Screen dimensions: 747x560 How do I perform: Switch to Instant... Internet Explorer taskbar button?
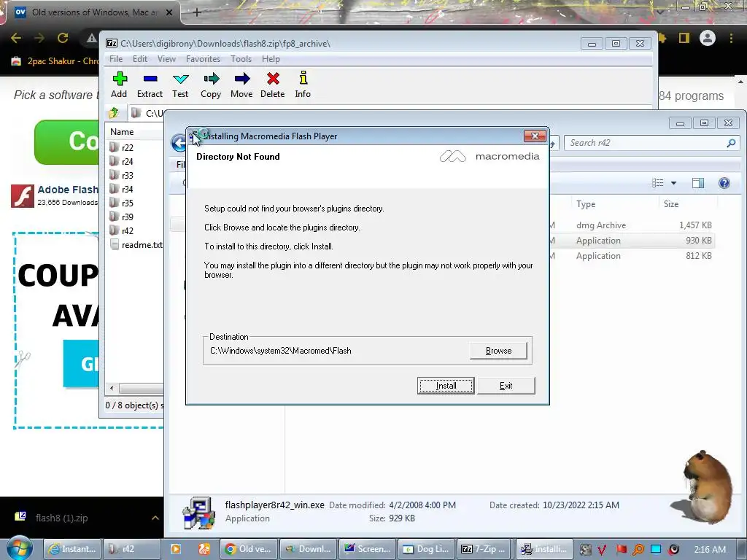click(72, 549)
